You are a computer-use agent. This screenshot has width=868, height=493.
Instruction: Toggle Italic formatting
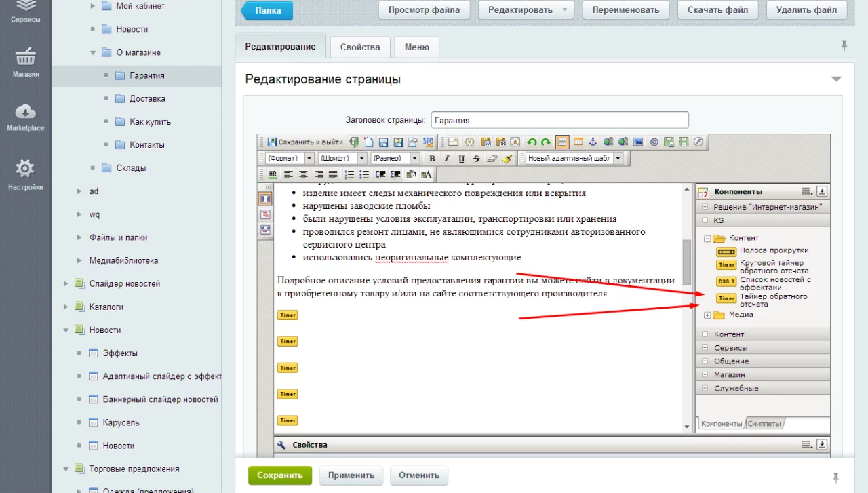point(446,159)
